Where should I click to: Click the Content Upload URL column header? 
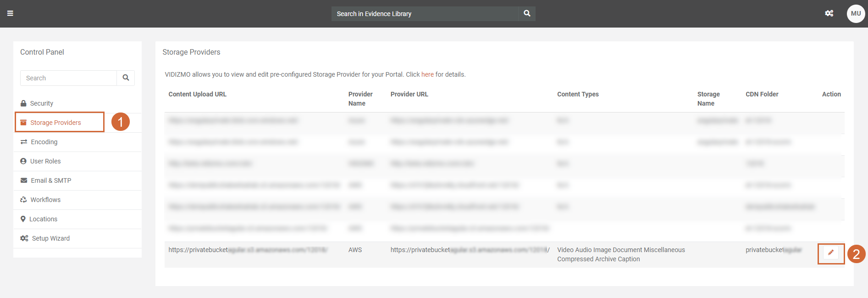pyautogui.click(x=198, y=94)
